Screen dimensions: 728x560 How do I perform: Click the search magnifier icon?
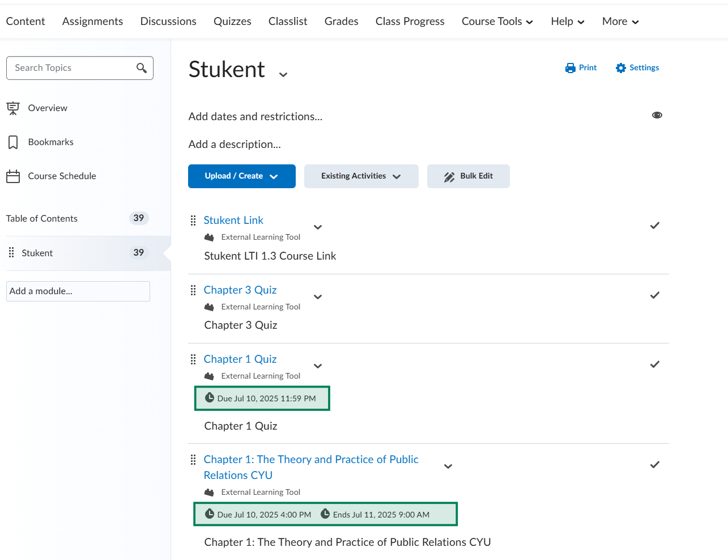click(142, 68)
